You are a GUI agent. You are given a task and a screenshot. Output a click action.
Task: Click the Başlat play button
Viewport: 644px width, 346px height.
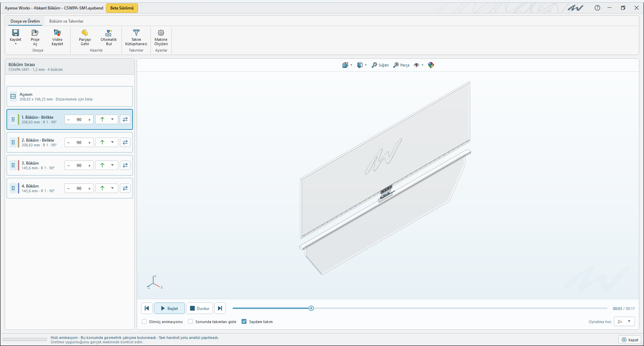pyautogui.click(x=169, y=308)
